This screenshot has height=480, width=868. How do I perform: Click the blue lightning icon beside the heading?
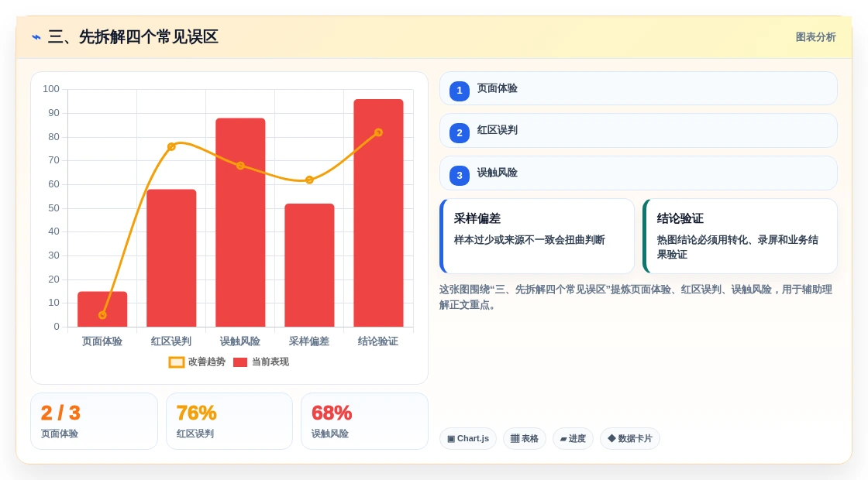36,37
